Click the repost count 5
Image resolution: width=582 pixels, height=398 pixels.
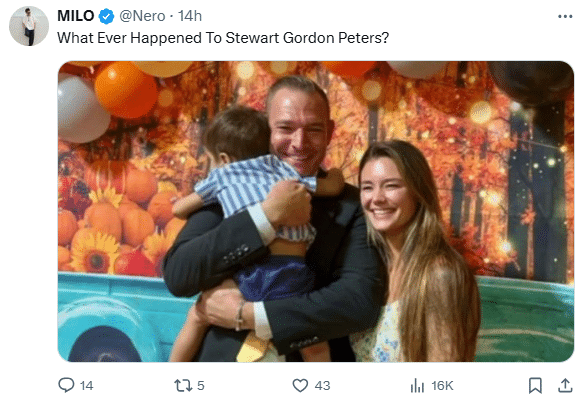coord(200,385)
